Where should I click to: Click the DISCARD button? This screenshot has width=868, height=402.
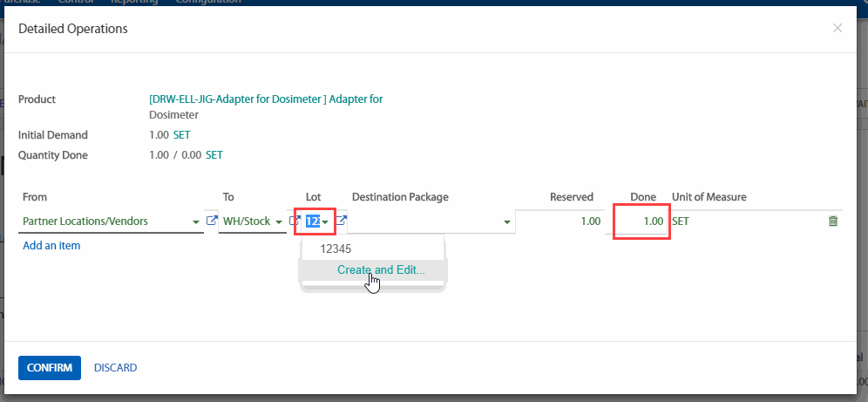pos(115,368)
